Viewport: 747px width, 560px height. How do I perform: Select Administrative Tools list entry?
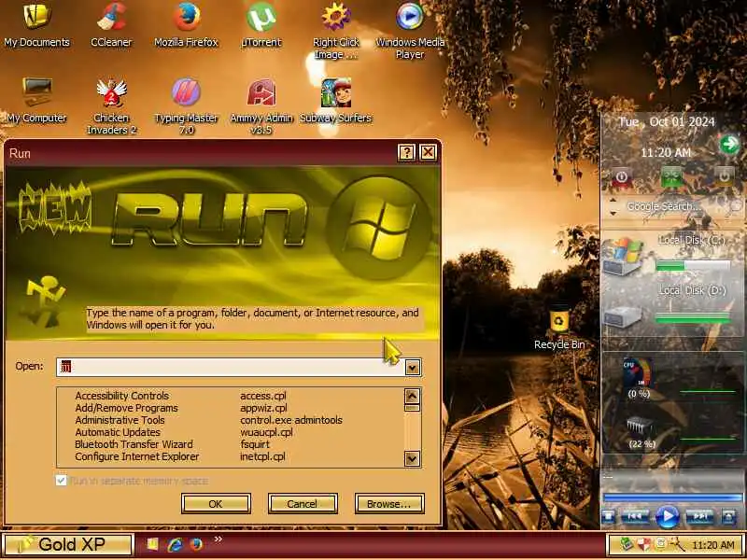tap(120, 420)
